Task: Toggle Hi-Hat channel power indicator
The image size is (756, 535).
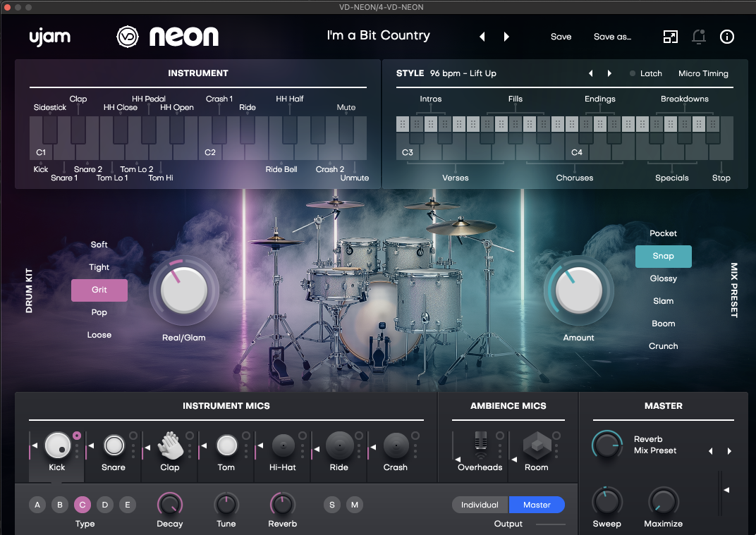Action: (303, 435)
